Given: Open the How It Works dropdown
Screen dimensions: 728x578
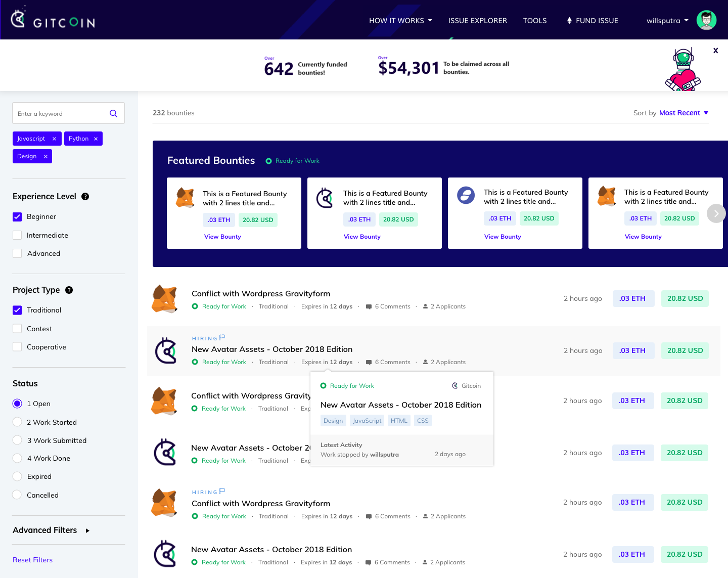Looking at the screenshot, I should (x=400, y=21).
